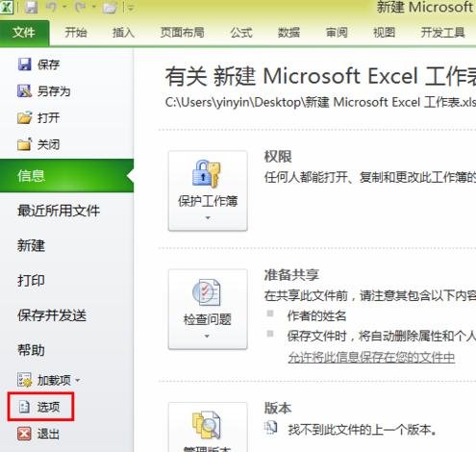Click the 管理版本 magnifier documents icon
The height and width of the screenshot is (452, 476).
207,424
